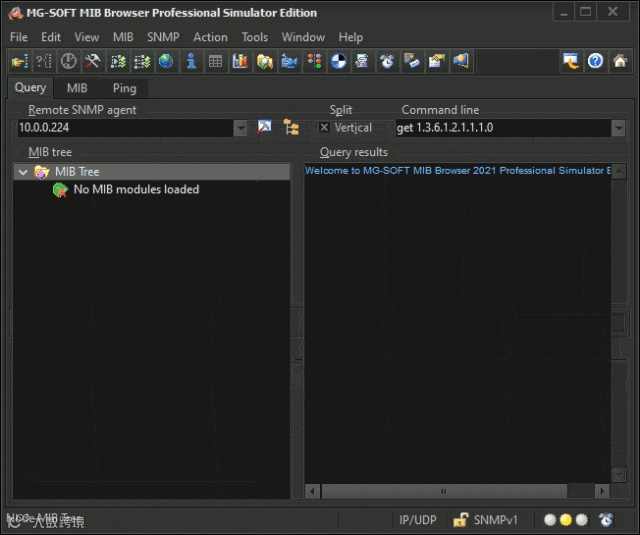The image size is (640, 535).
Task: Open help with the blue question mark icon
Action: [x=595, y=61]
